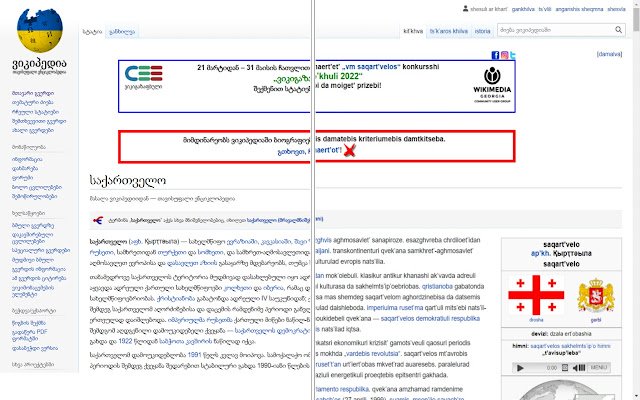Open the Georgian flag image
Screen dimensions: 640x400
click(x=536, y=295)
